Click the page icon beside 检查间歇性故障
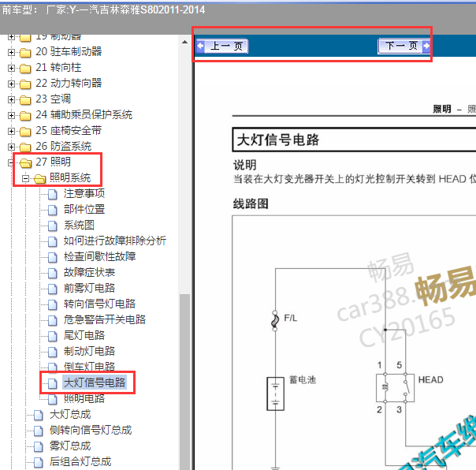476x470 pixels. pos(53,258)
